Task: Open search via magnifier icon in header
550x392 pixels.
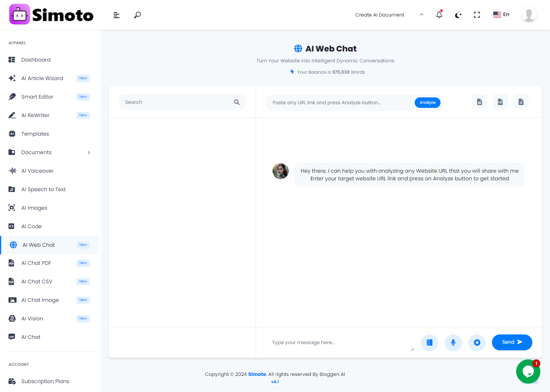Action: coord(137,15)
